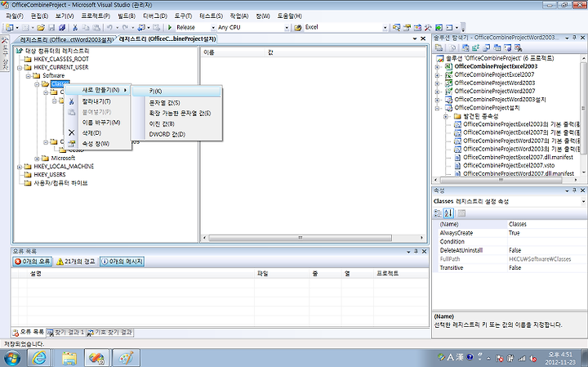Image resolution: width=588 pixels, height=367 pixels.
Task: Click the Paste toolbar icon
Action: tap(96, 28)
